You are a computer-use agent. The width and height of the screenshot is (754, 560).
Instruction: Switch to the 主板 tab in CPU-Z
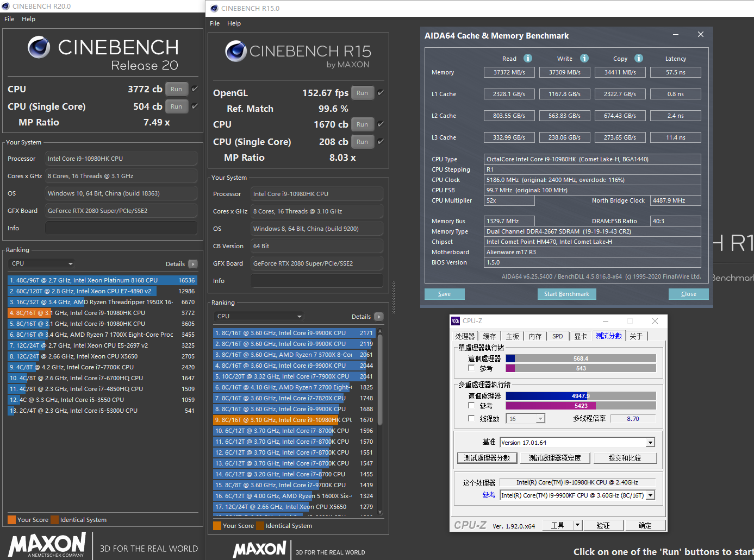click(513, 336)
